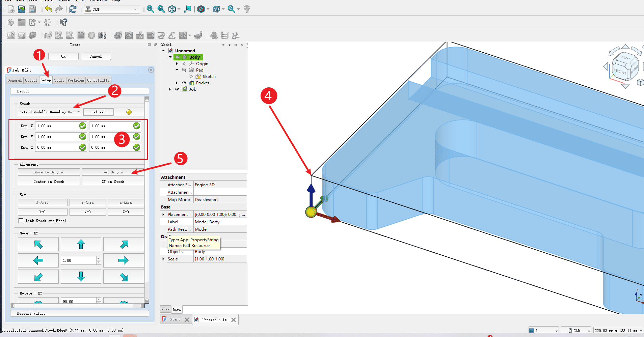The height and width of the screenshot is (337, 644).
Task: Click the yellow stock sphere button
Action: (129, 112)
